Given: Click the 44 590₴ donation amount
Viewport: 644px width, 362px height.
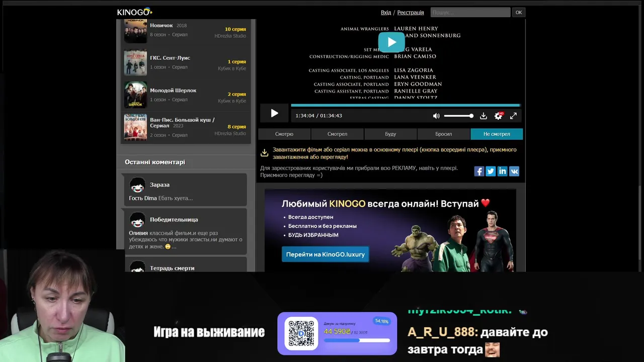Looking at the screenshot, I should coord(337,332).
